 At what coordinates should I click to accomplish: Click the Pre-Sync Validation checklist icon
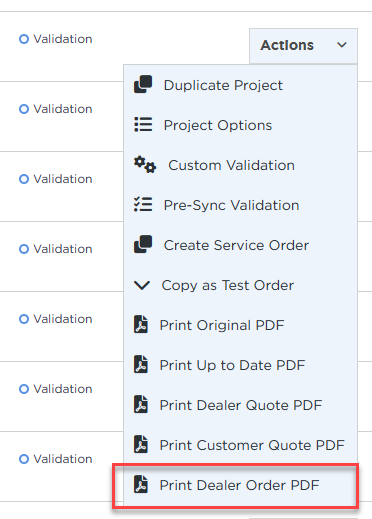click(143, 204)
